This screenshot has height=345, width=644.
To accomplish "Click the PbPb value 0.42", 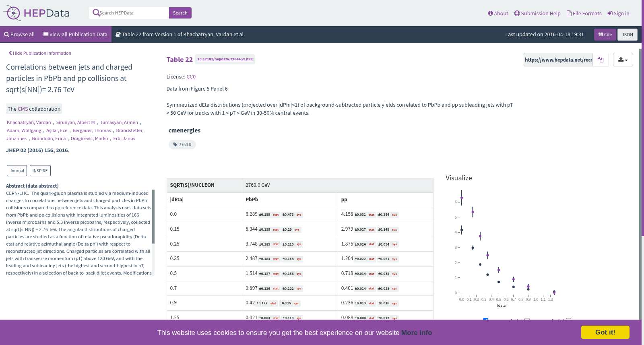I will coord(250,303).
